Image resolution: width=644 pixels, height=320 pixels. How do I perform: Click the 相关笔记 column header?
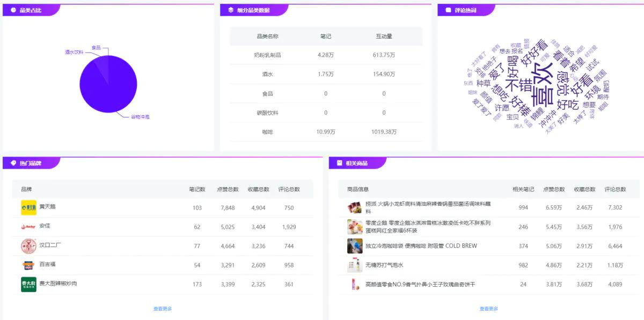click(x=523, y=189)
